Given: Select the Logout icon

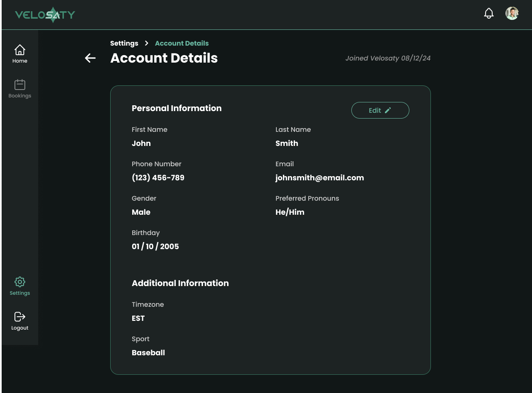Looking at the screenshot, I should 20,316.
